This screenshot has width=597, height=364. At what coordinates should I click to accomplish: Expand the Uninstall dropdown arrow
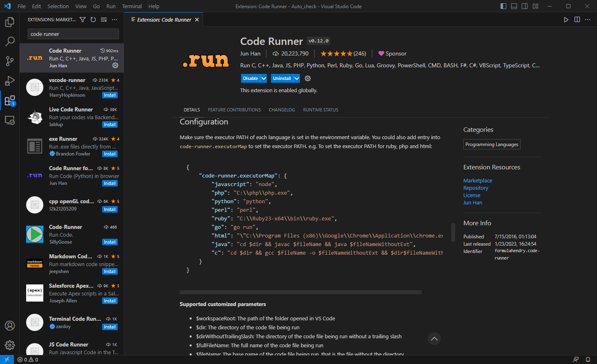(297, 78)
